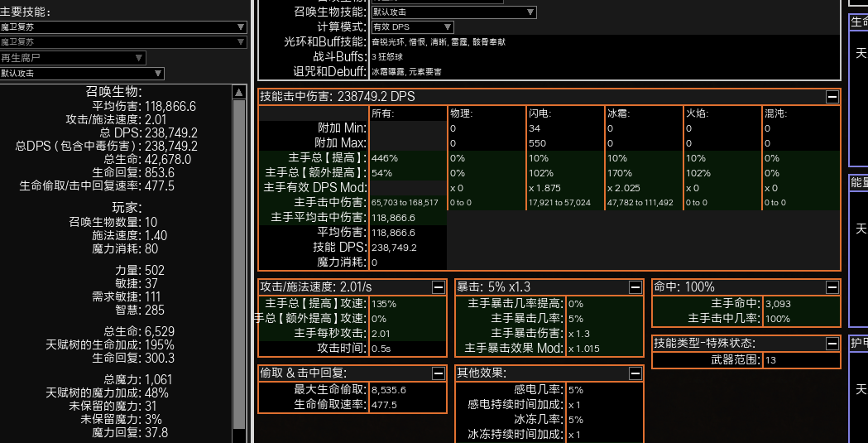Click the 冰霜 170% extra increase cell
The width and height of the screenshot is (868, 443).
click(x=644, y=173)
